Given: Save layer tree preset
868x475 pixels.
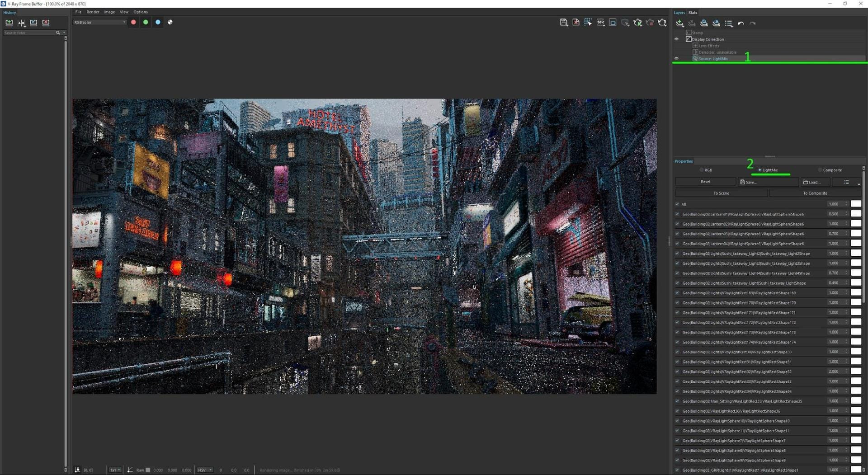Looking at the screenshot, I should [704, 23].
